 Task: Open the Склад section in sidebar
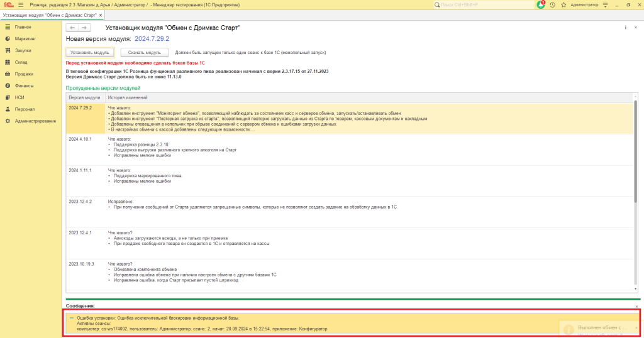(21, 62)
